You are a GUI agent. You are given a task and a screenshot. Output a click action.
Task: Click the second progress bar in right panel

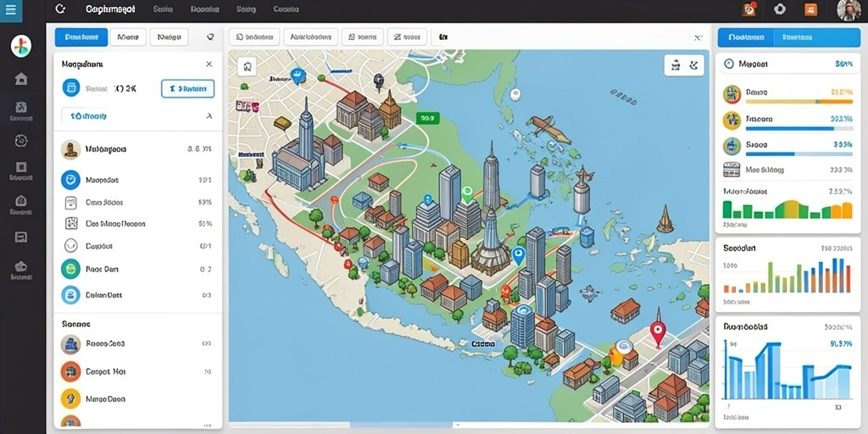(798, 128)
